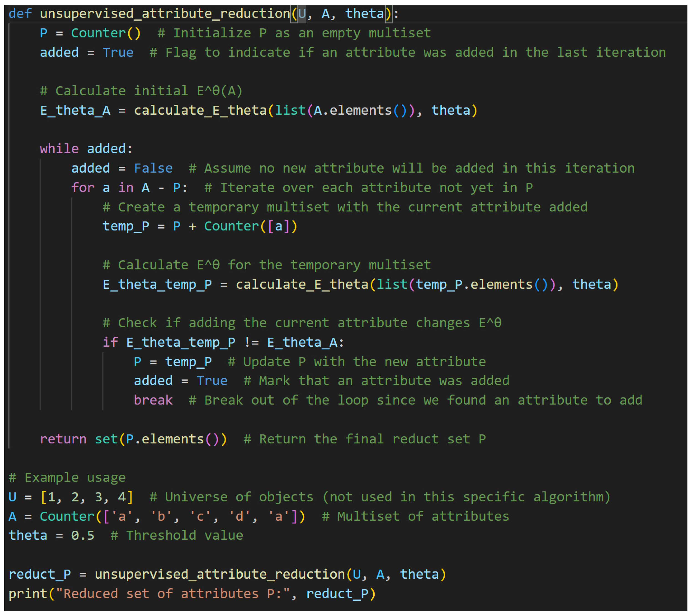The image size is (692, 616).
Task: Click the for keyword in loop line
Action: pos(83,187)
